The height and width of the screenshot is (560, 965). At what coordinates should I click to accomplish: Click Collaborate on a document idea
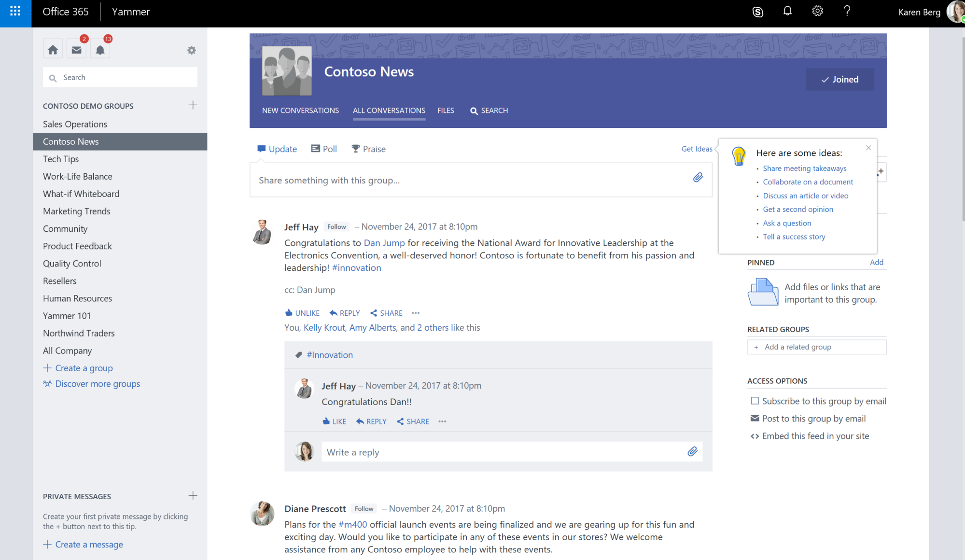coord(808,182)
